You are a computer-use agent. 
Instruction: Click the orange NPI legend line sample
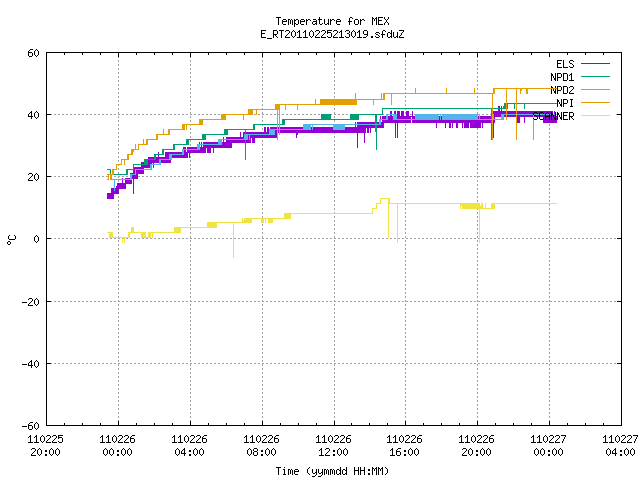[595, 102]
